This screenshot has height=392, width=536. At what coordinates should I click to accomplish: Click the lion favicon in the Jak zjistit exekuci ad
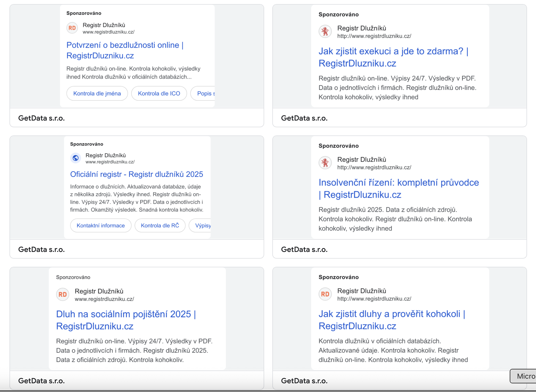tap(325, 31)
